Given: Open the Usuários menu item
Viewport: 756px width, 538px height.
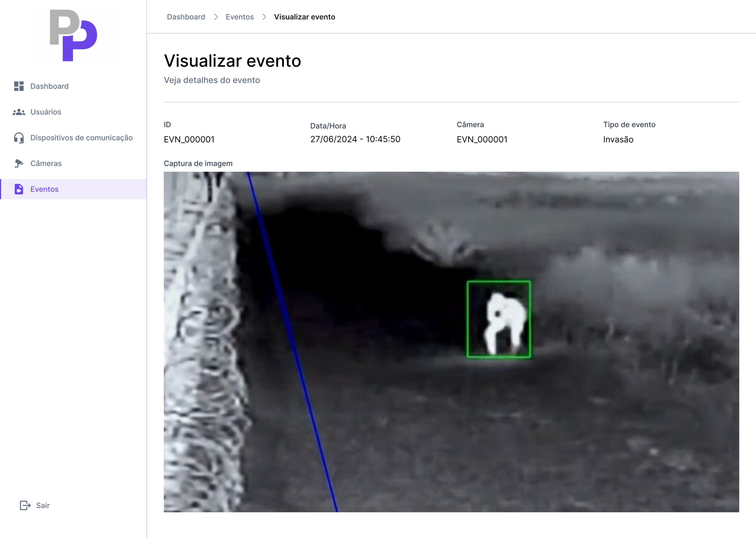Looking at the screenshot, I should tap(46, 112).
